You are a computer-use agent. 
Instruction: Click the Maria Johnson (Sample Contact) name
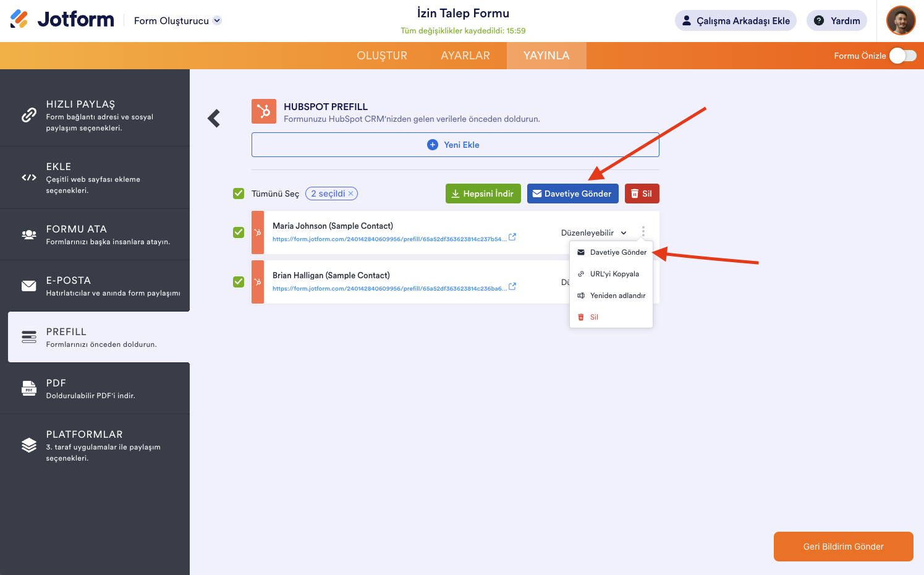tap(333, 226)
